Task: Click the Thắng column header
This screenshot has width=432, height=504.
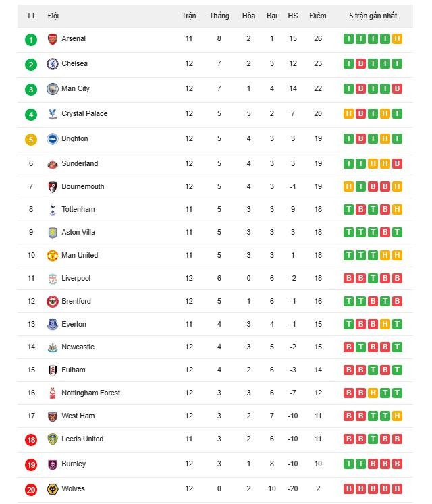Action: click(219, 16)
